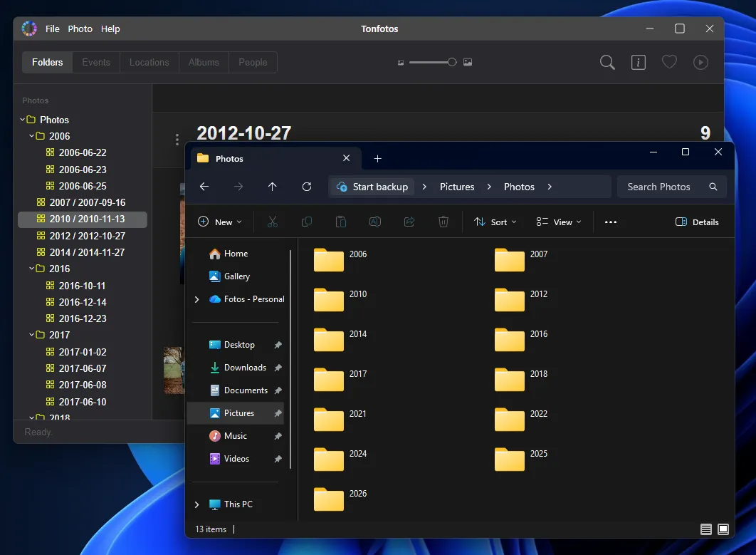Click the Search Photos field
Screen dimensions: 756x555
coord(671,187)
